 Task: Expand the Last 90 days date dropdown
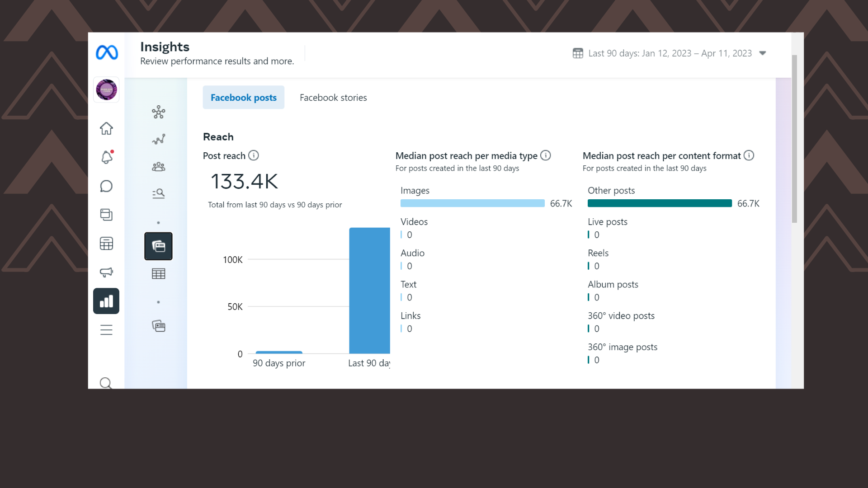669,53
